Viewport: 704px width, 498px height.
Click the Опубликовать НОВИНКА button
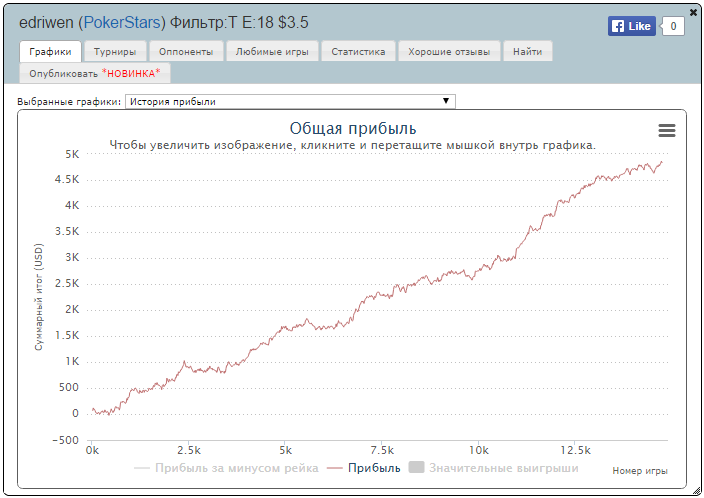click(95, 73)
